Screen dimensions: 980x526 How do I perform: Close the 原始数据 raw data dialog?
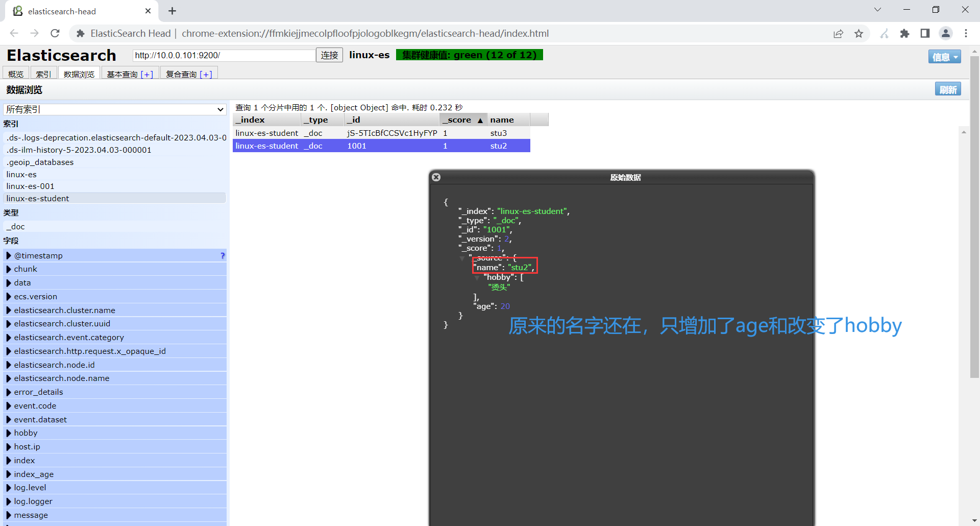point(436,177)
